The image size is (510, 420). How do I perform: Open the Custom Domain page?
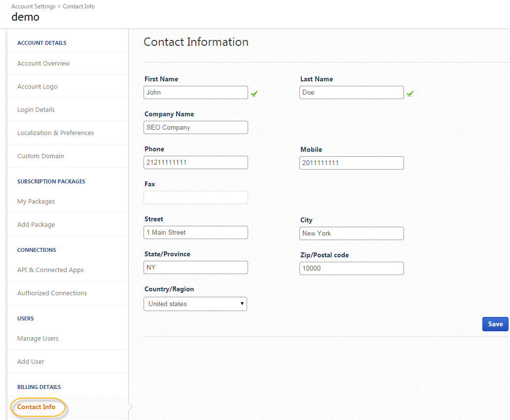click(40, 156)
